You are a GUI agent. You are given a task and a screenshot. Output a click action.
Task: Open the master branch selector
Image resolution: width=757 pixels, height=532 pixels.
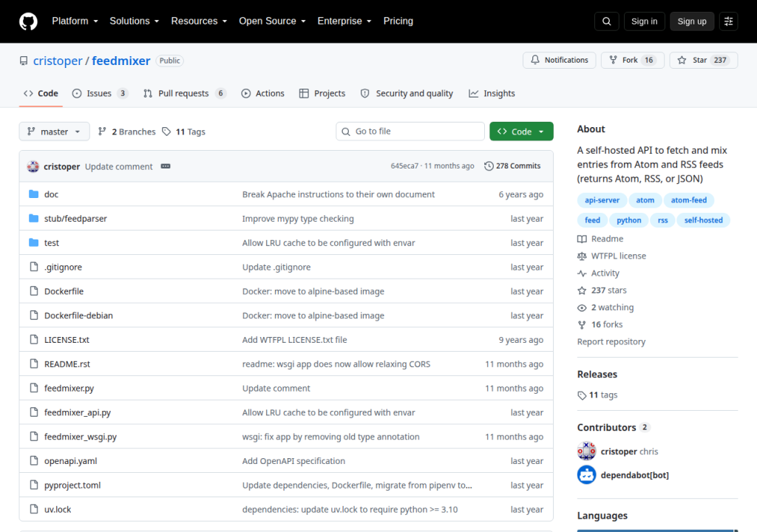coord(54,132)
